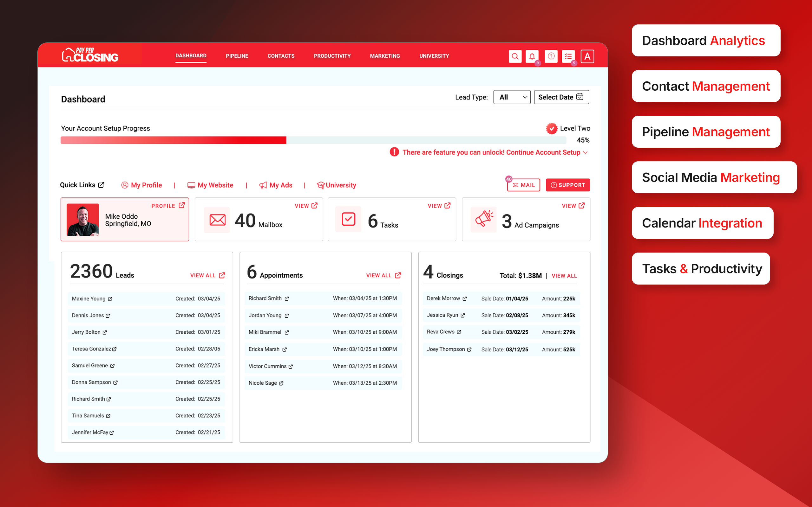Click Mike Oddo profile photo
The image size is (812, 507).
pyautogui.click(x=83, y=220)
